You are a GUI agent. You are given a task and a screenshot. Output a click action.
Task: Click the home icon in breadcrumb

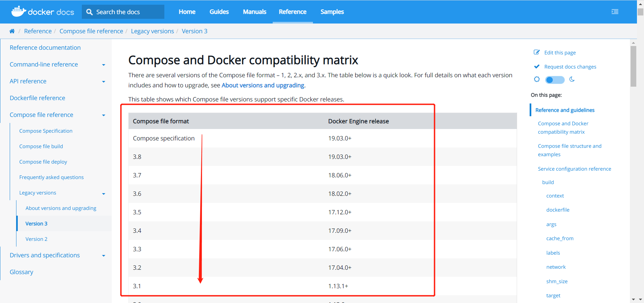(12, 31)
